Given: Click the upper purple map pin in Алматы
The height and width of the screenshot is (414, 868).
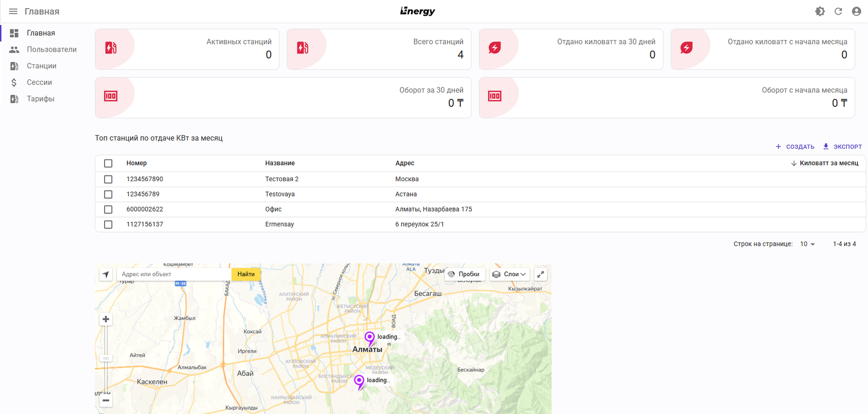Looking at the screenshot, I should [369, 339].
